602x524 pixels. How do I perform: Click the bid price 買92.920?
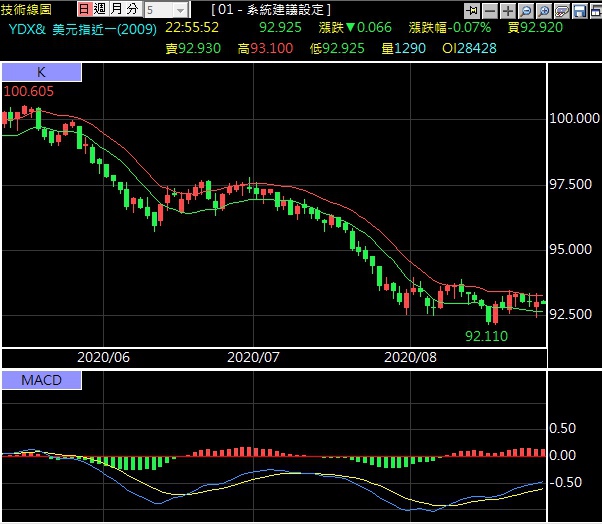[535, 27]
